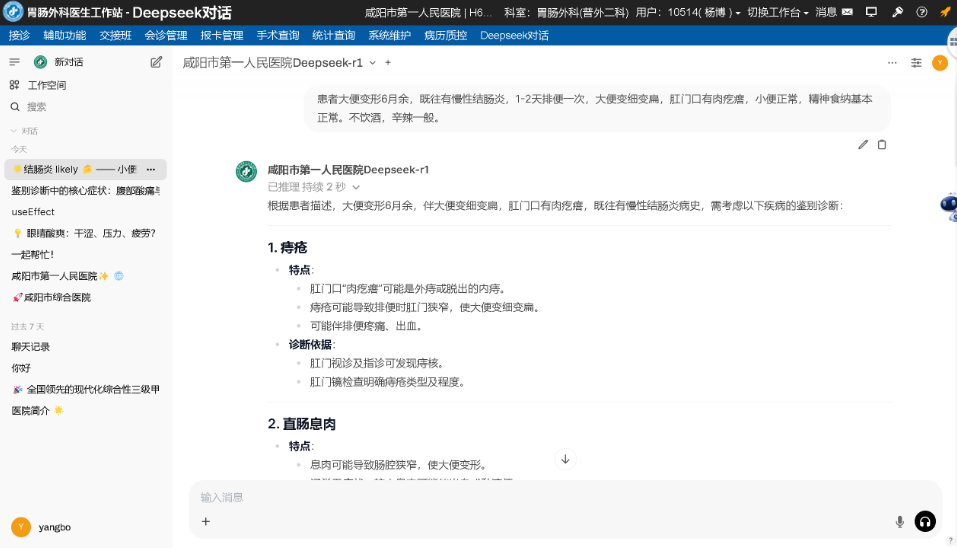Click the wrench tools icon in title bar

pos(897,12)
